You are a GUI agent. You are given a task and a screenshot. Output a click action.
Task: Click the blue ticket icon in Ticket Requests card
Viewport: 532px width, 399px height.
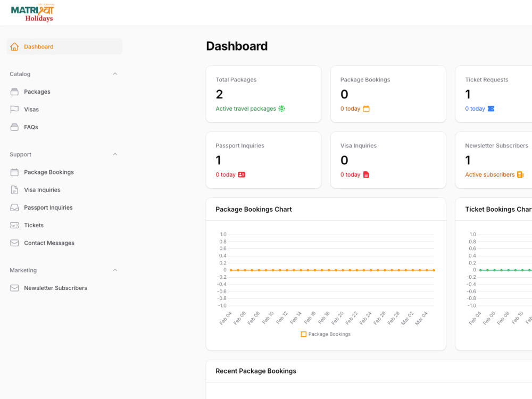click(491, 109)
